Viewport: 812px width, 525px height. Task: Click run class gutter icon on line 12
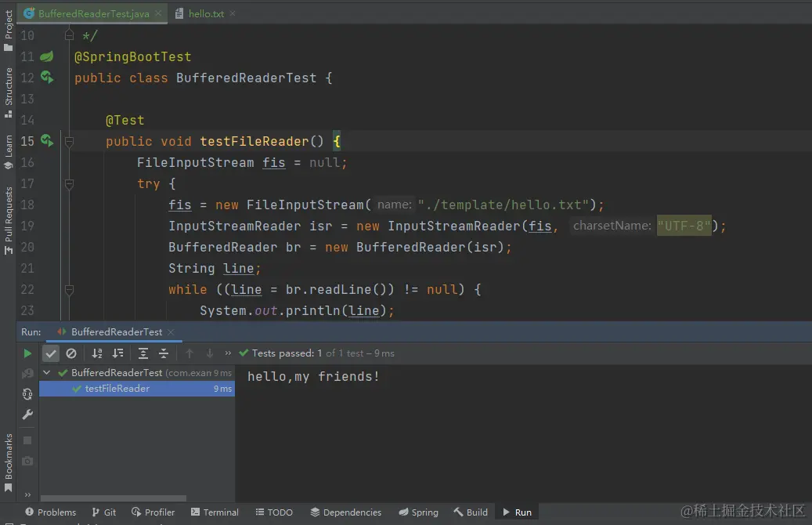pyautogui.click(x=47, y=78)
